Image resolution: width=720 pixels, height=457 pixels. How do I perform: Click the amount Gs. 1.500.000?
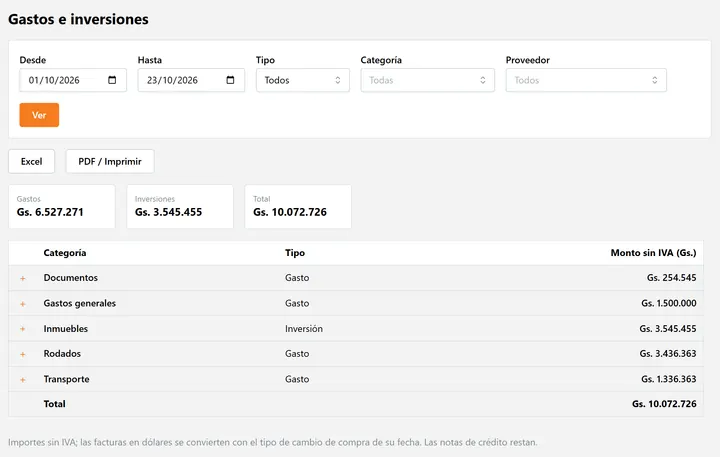tap(669, 303)
